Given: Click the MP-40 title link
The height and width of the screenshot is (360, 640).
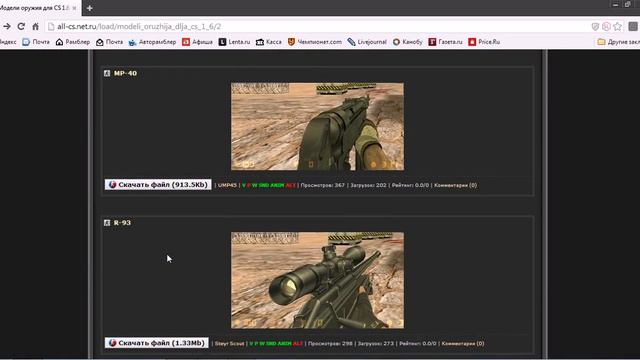Looking at the screenshot, I should 125,73.
